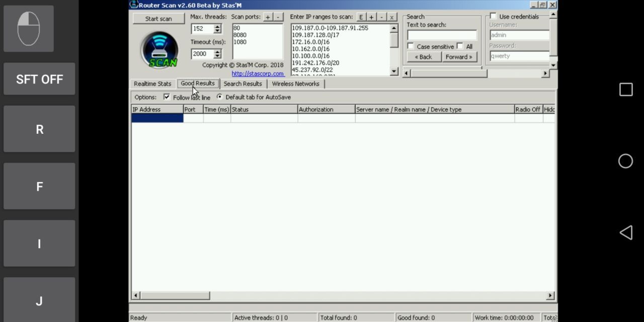Switch to Good Results tab
644x322 pixels.
[198, 84]
